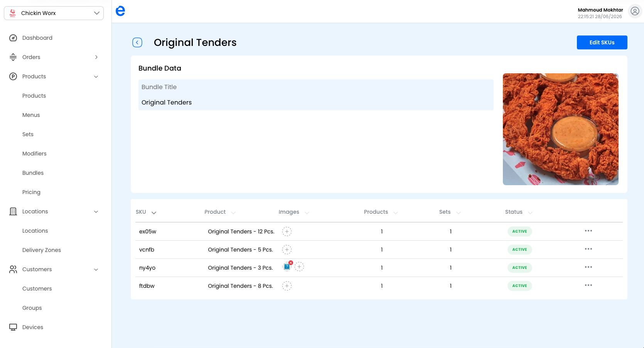The image size is (644, 348).
Task: Open Locations submenu item
Action: (x=35, y=231)
